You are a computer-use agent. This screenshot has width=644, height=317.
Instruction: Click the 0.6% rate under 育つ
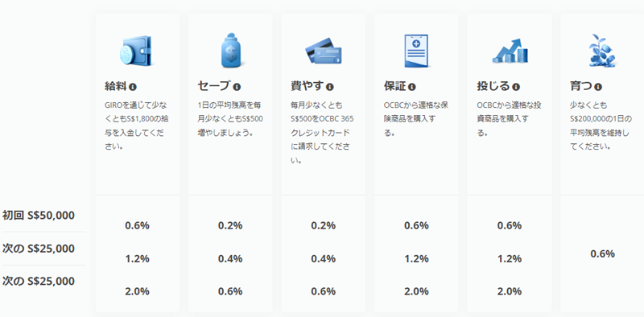pos(602,253)
